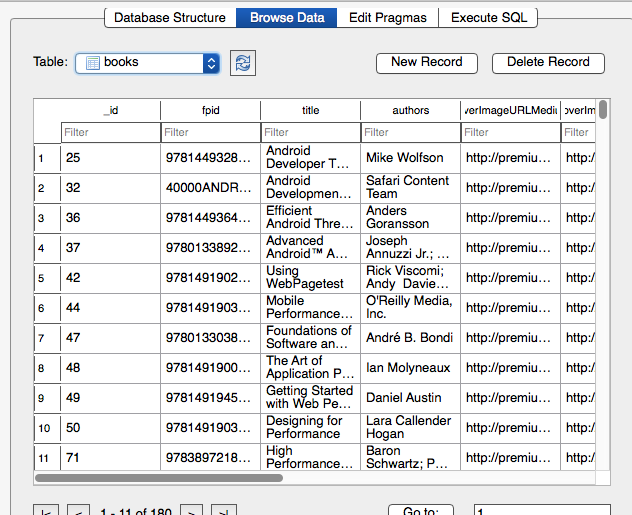This screenshot has height=515, width=632.
Task: Select the authors cell 'Anders Goransson'
Action: click(410, 218)
